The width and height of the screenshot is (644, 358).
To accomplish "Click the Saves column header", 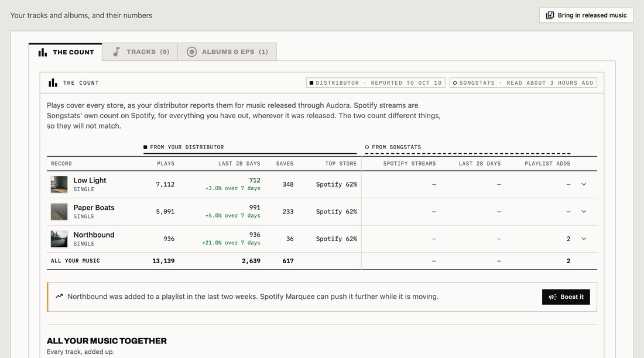I will (x=285, y=163).
